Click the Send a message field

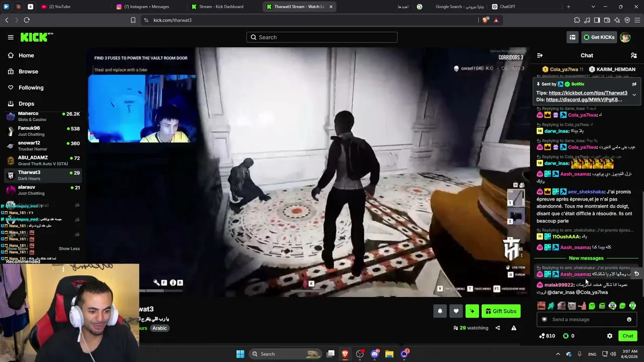pos(587,319)
